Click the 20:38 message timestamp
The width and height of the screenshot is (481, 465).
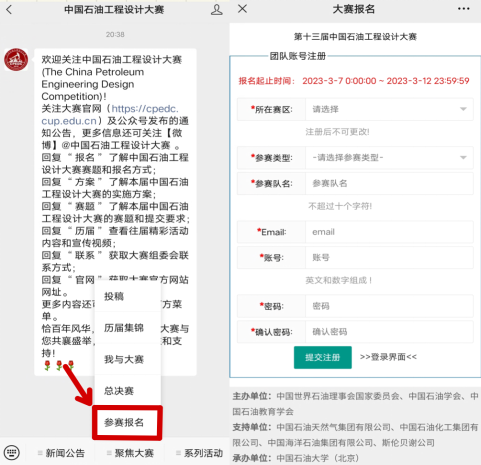[115, 35]
